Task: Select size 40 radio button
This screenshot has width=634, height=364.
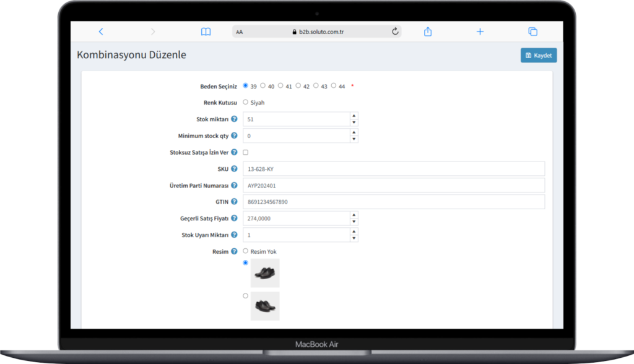Action: tap(263, 86)
